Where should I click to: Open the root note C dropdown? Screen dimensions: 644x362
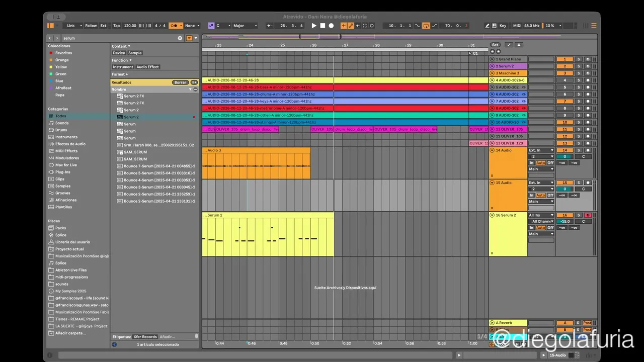(222, 26)
